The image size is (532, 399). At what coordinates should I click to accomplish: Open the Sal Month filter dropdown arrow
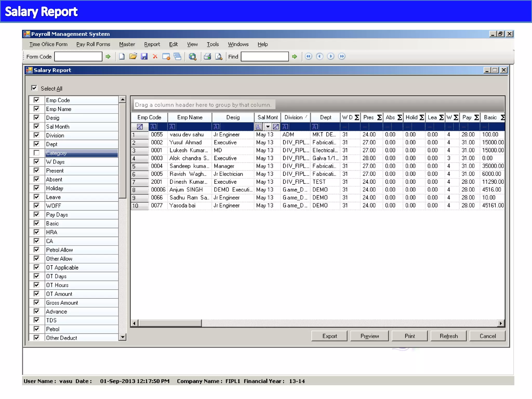(268, 127)
